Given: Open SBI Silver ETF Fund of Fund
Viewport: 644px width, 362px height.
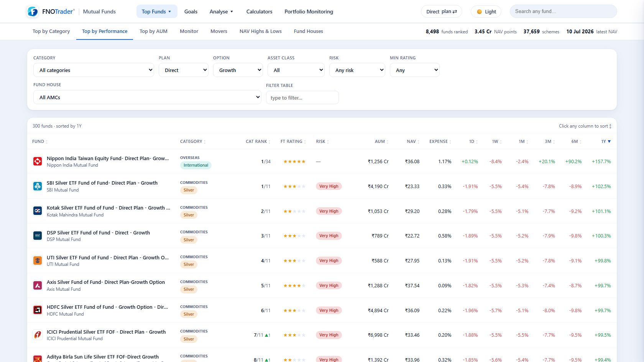Looking at the screenshot, I should coord(102,183).
